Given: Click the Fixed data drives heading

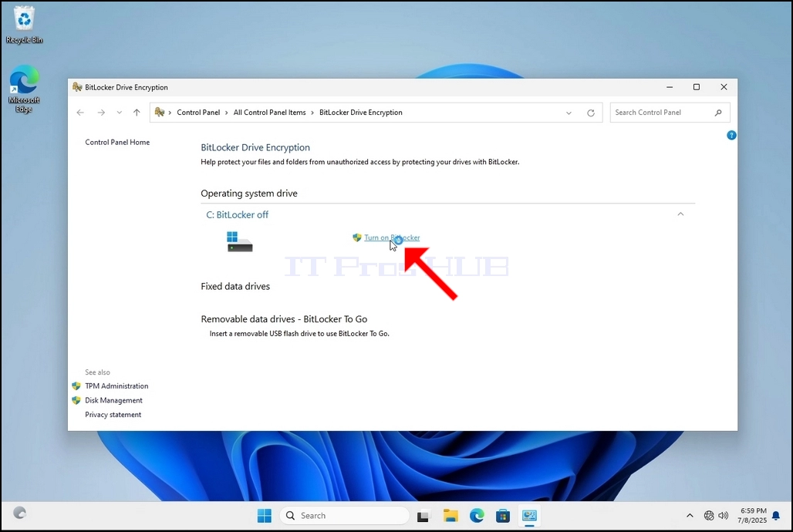Looking at the screenshot, I should pos(235,286).
